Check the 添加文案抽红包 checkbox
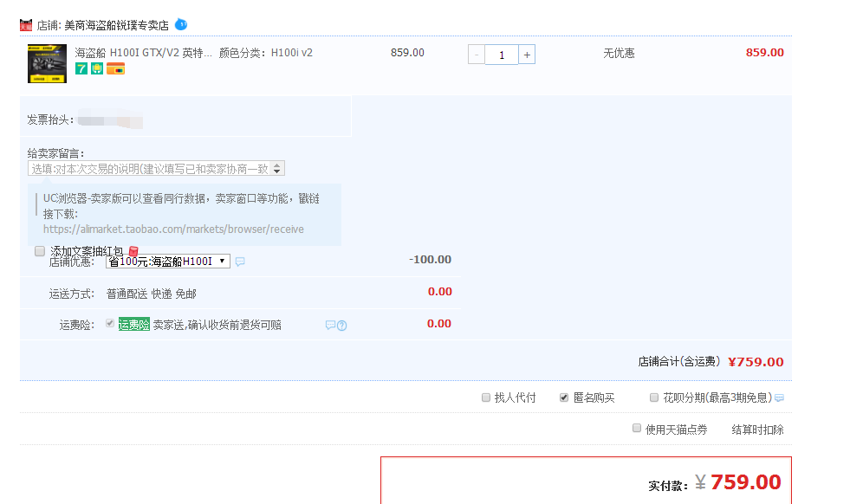863x504 pixels. [40, 251]
